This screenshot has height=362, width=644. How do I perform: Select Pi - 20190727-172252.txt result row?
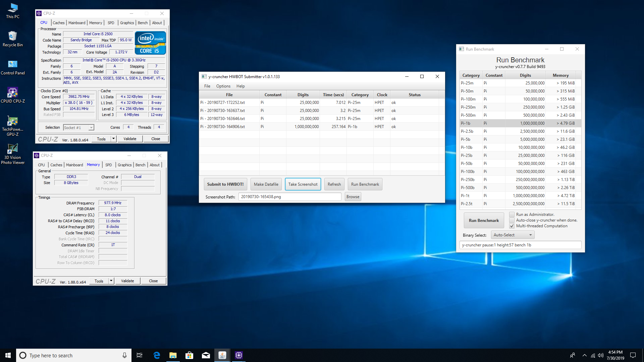pos(322,103)
